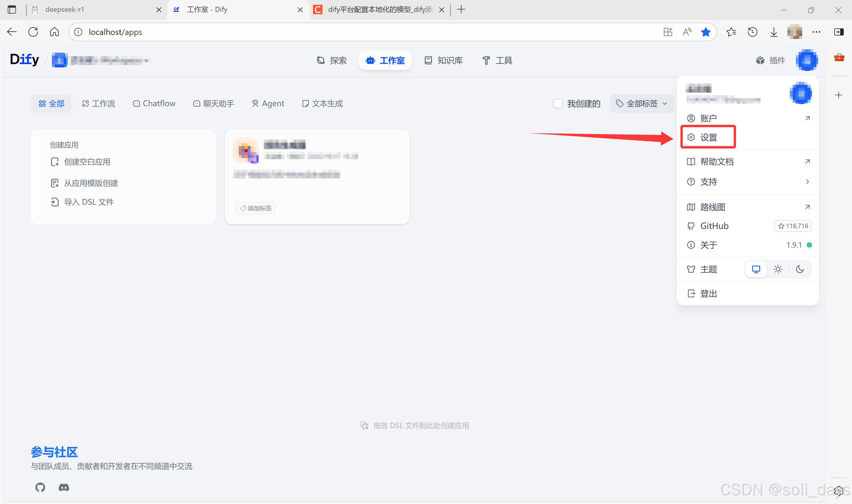Click the Discord icon in the footer
The image size is (852, 504).
64,488
